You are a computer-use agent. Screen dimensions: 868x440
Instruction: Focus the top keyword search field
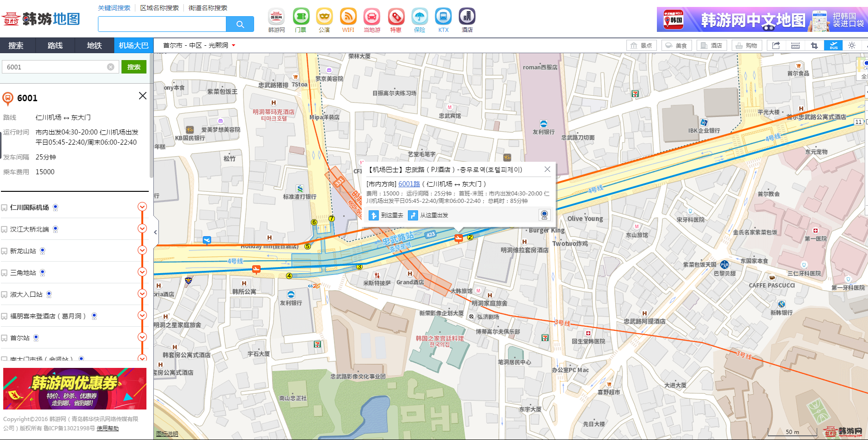tap(162, 24)
